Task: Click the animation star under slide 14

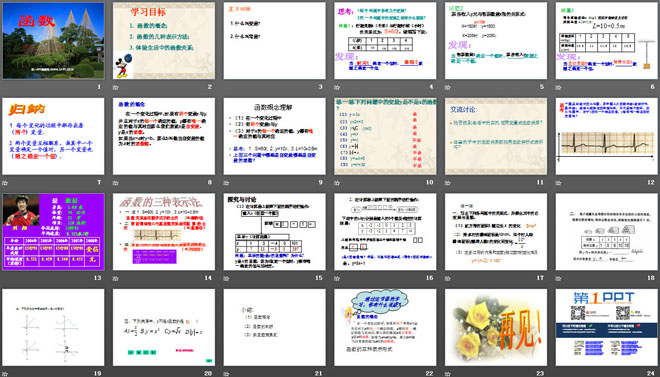Action: click(x=115, y=278)
